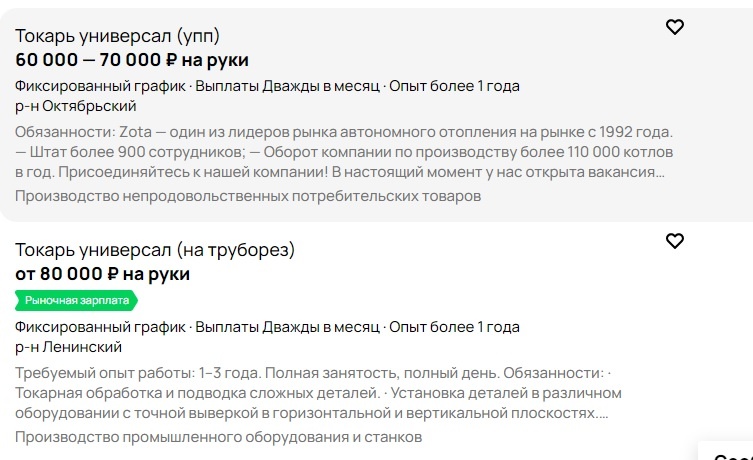Open the "Токарь универсал (на труборез)" job title

click(x=155, y=249)
